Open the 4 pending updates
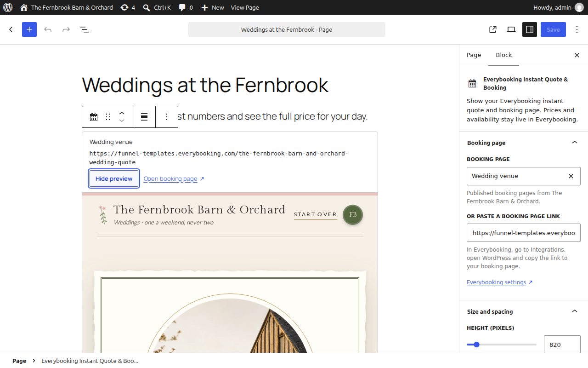Image resolution: width=588 pixels, height=368 pixels. pos(128,7)
